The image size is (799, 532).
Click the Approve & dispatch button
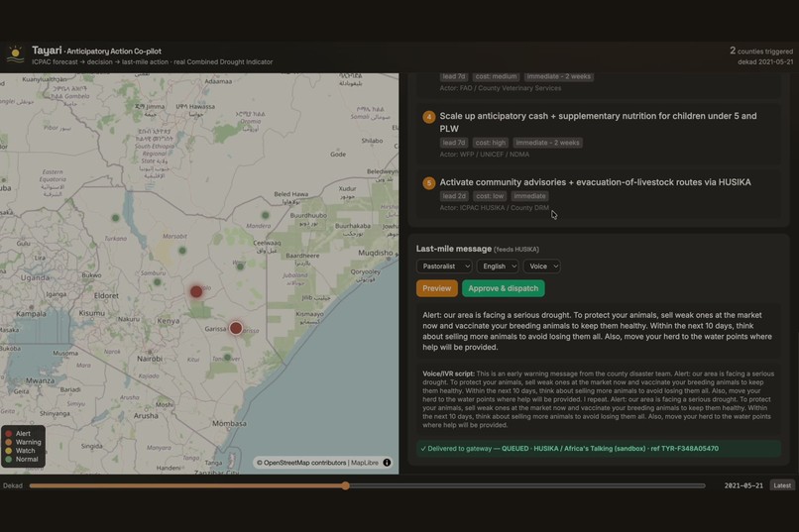click(503, 288)
